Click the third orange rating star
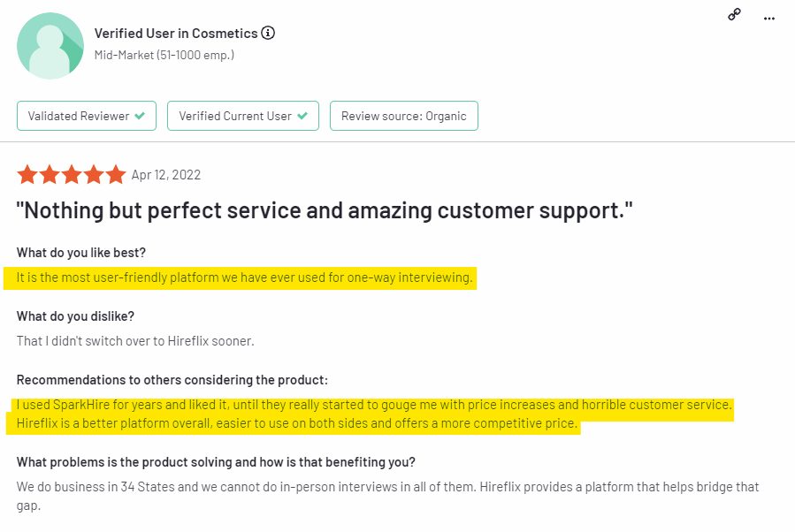This screenshot has height=532, width=795. point(72,175)
